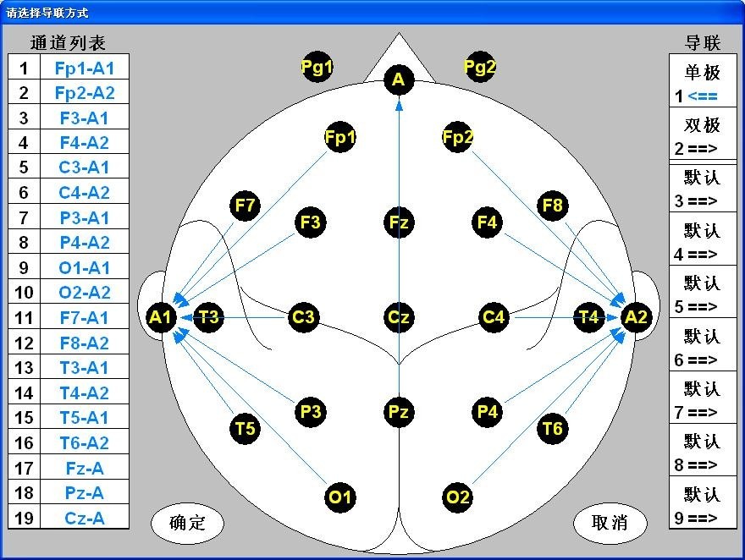The image size is (745, 560).
Task: Select the T5 temporal electrode
Action: pos(245,430)
